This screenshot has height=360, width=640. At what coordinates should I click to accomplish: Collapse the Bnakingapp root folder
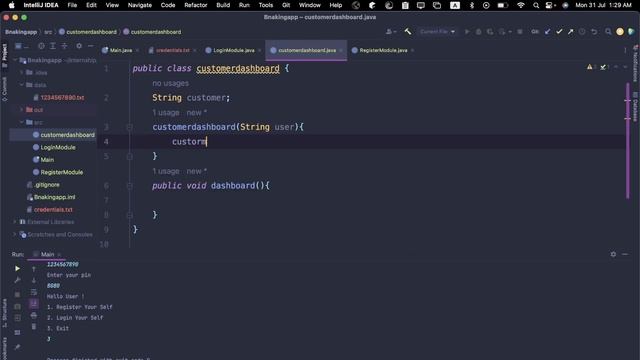pyautogui.click(x=15, y=60)
